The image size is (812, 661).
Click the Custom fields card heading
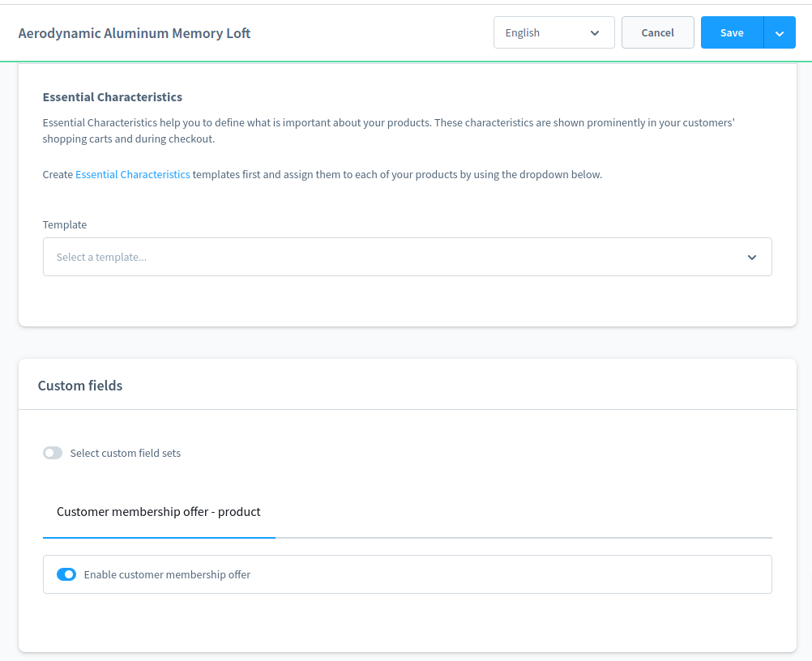[80, 386]
